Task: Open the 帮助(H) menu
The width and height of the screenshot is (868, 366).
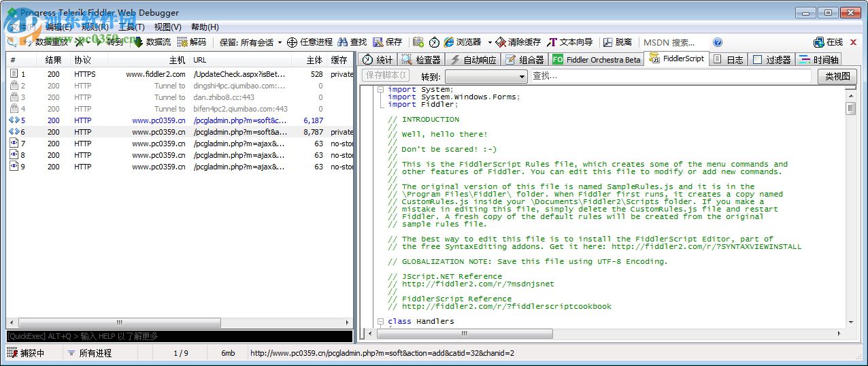Action: click(205, 27)
